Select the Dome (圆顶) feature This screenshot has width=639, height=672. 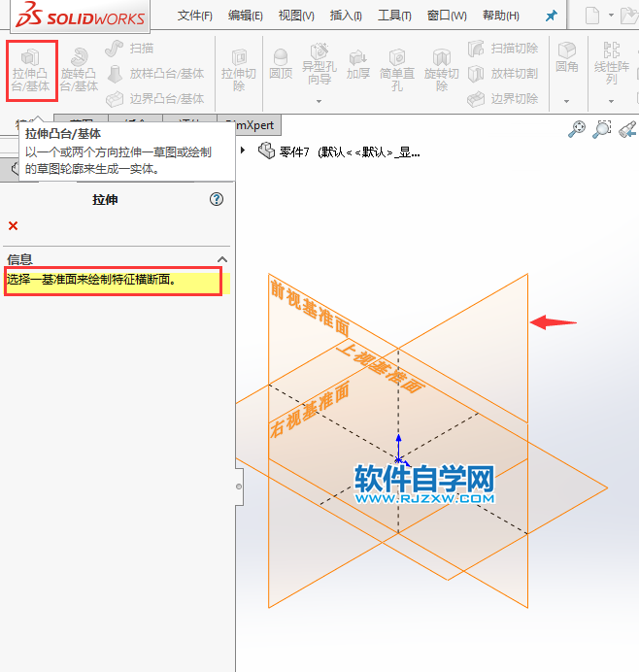pyautogui.click(x=281, y=64)
